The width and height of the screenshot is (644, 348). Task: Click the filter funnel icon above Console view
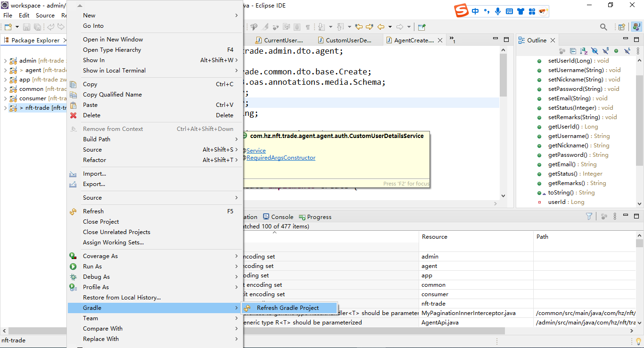[588, 216]
